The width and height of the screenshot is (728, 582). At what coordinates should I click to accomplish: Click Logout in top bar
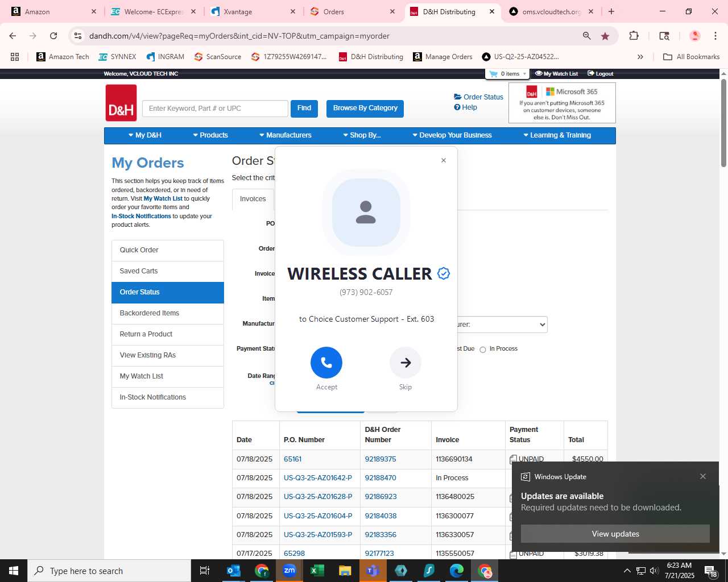click(601, 74)
